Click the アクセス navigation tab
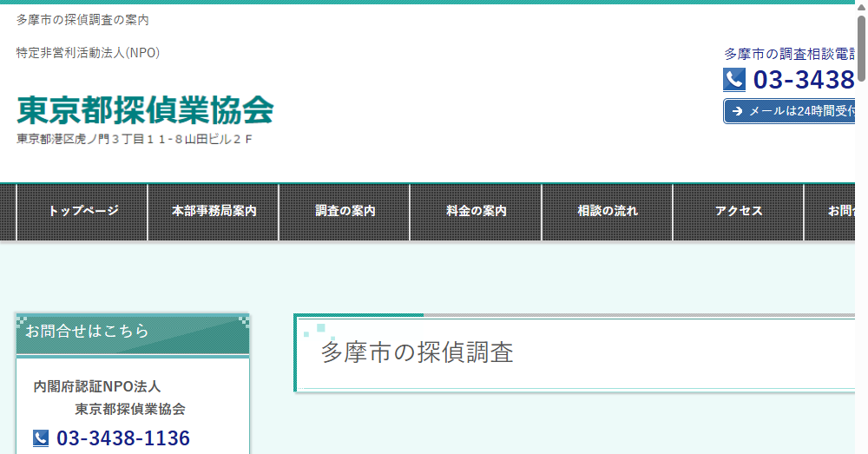 pyautogui.click(x=738, y=211)
